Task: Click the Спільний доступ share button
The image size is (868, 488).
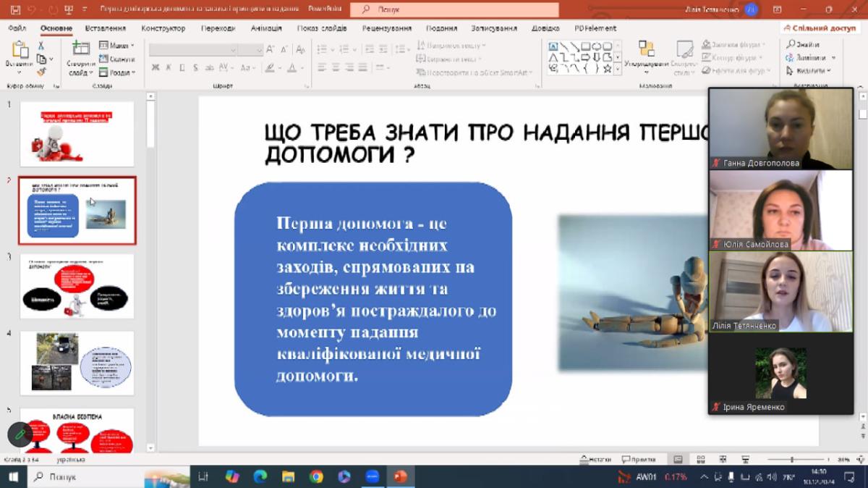Action: tap(819, 28)
